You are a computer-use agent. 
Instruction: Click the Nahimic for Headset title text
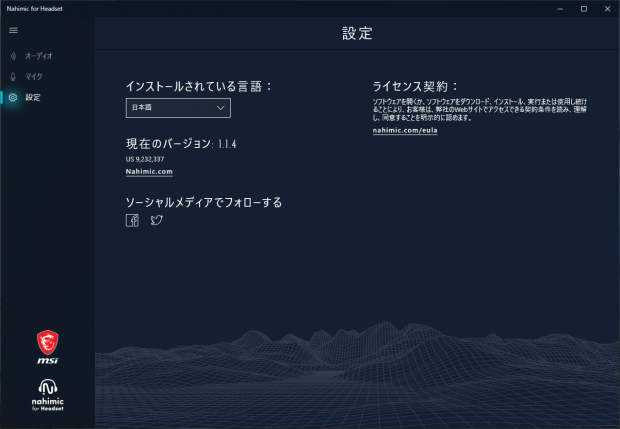[x=34, y=9]
